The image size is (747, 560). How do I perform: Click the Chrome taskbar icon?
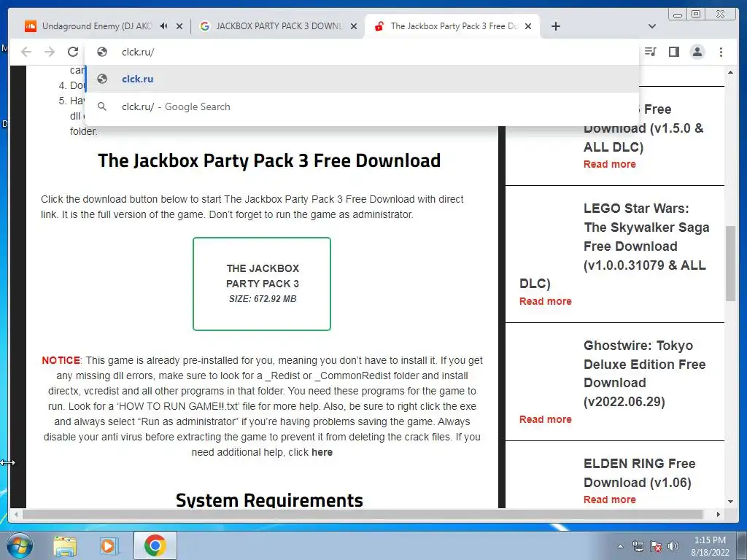pos(155,545)
